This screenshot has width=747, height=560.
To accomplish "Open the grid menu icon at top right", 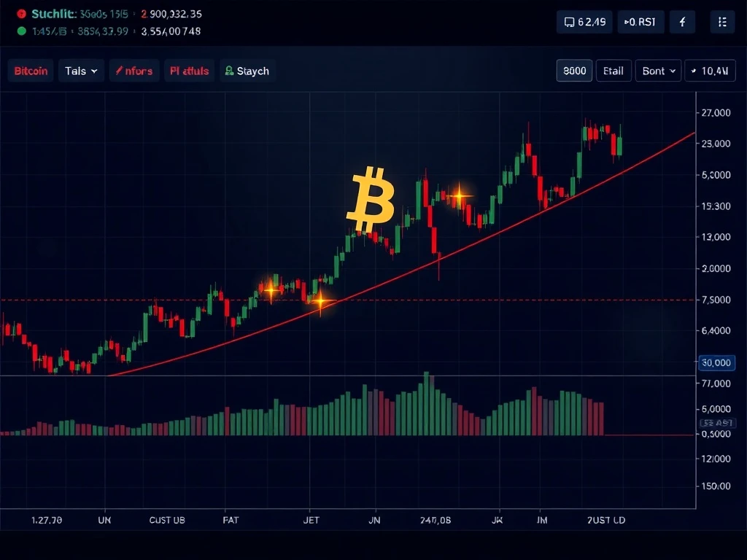I will [722, 23].
